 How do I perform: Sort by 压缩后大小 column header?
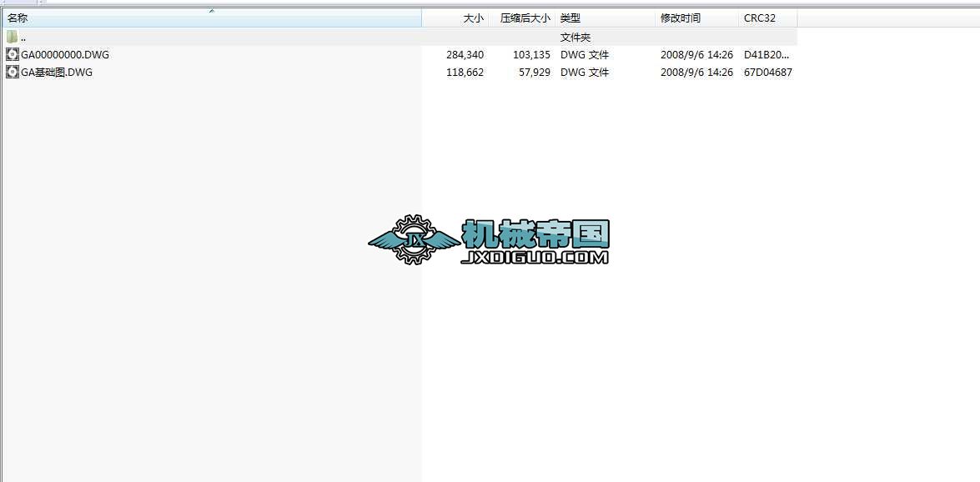point(525,18)
